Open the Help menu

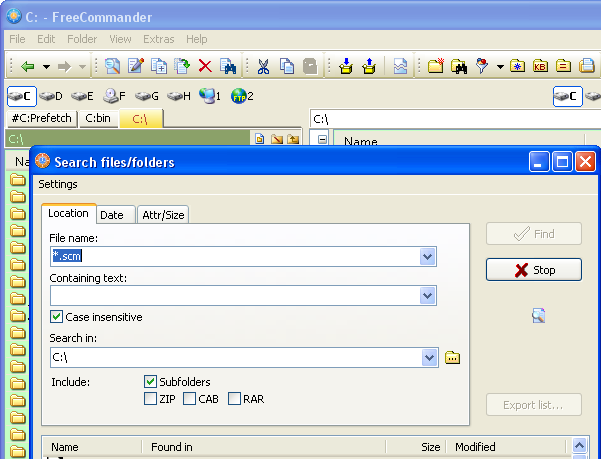(197, 39)
